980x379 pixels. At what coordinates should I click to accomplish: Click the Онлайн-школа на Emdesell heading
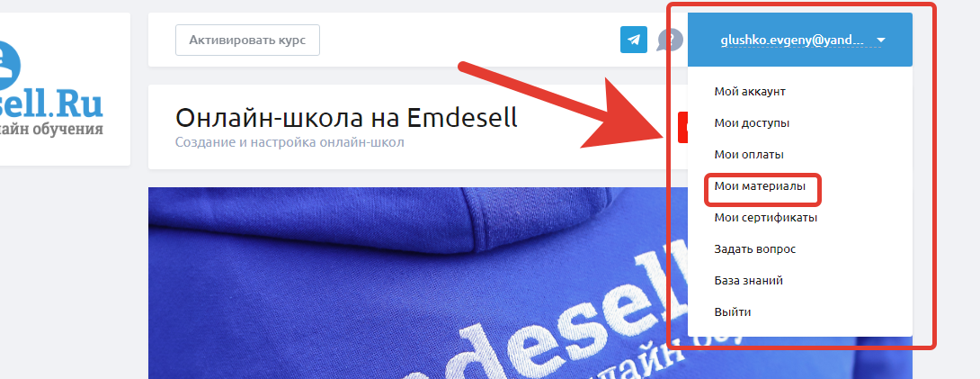point(346,117)
